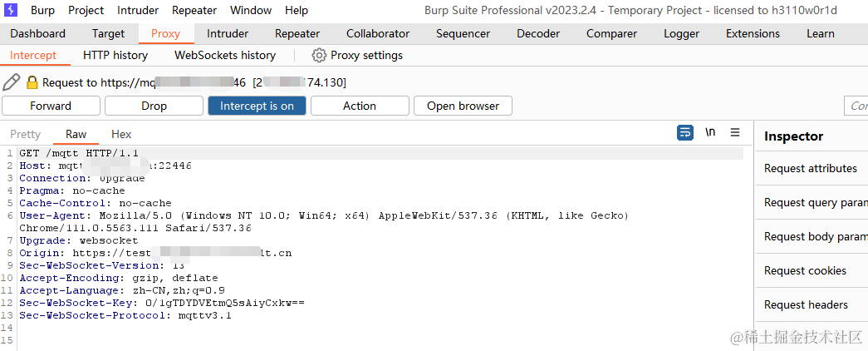Click the Request to https:// target label

point(194,82)
